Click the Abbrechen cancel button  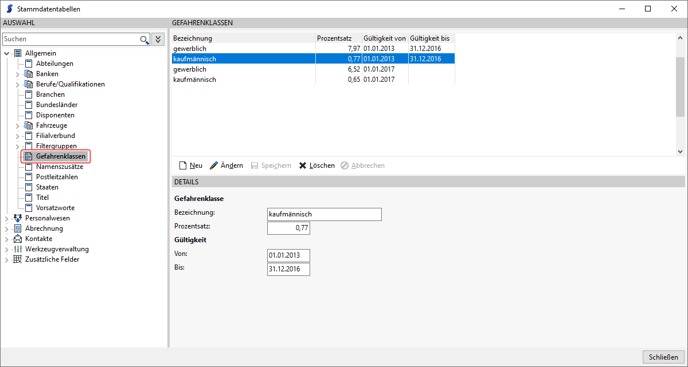363,166
